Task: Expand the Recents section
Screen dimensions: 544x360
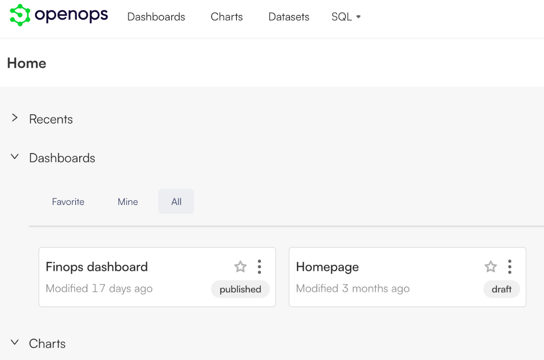Action: [14, 118]
